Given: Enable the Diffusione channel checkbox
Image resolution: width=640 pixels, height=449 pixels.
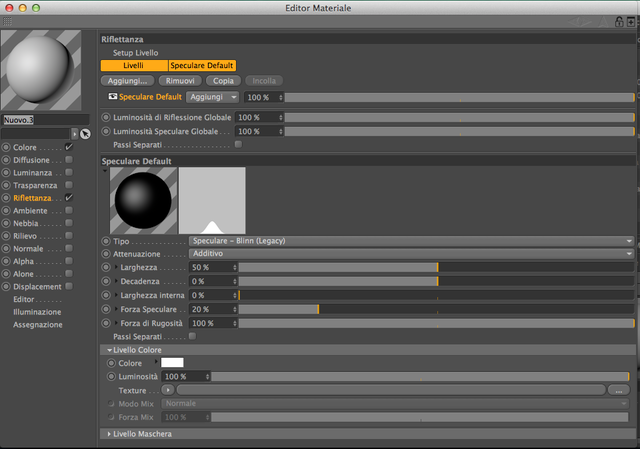Looking at the screenshot, I should coord(69,160).
